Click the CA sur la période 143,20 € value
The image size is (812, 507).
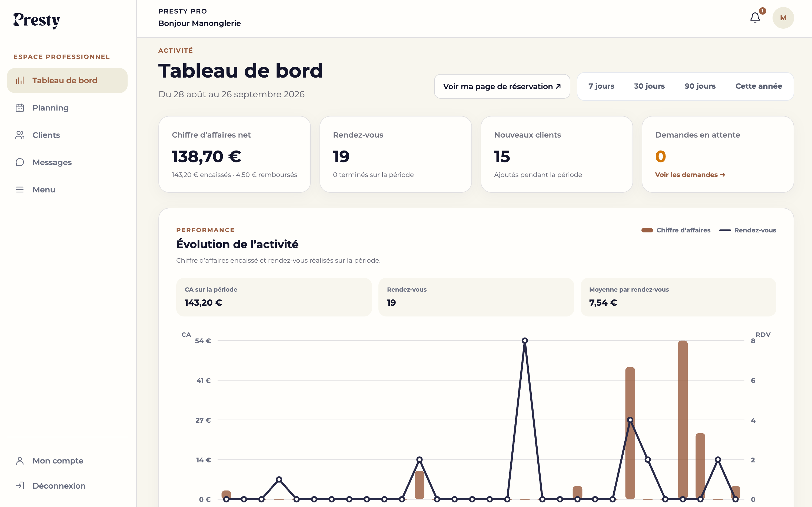(x=203, y=303)
